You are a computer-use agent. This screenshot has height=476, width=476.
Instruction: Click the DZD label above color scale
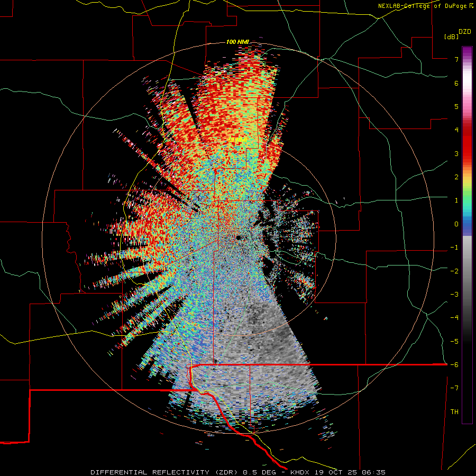click(465, 32)
